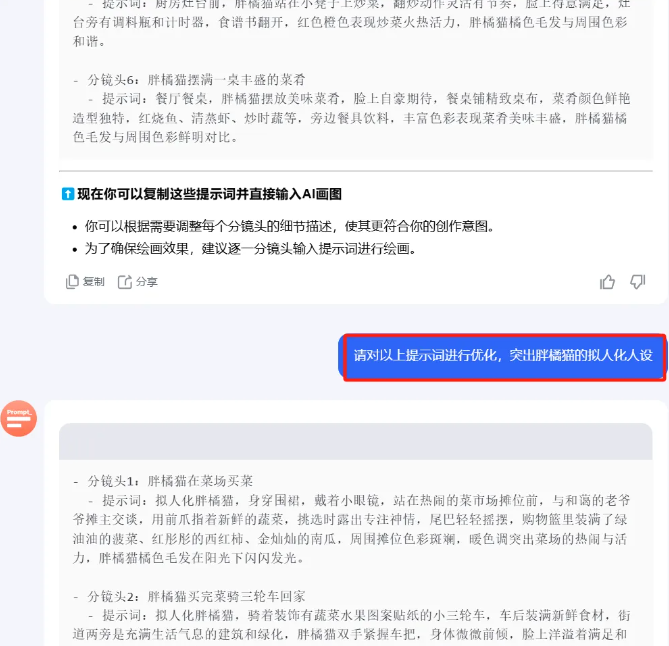Click the 分享 text label

point(147,282)
